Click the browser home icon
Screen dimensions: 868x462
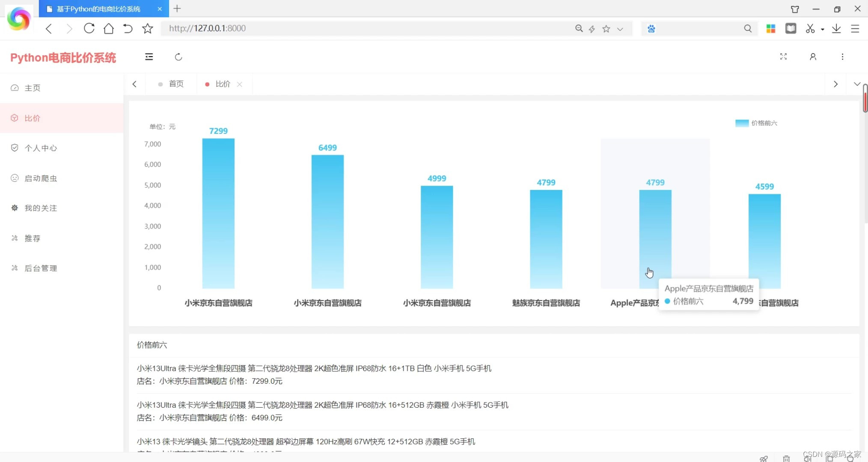pos(109,28)
